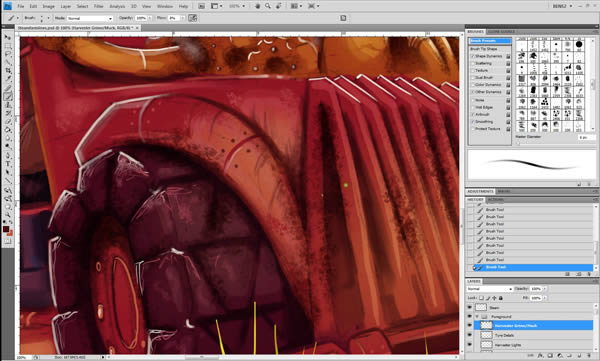
Task: Select the Eyedropper tool in the toolbox
Action: [8, 79]
